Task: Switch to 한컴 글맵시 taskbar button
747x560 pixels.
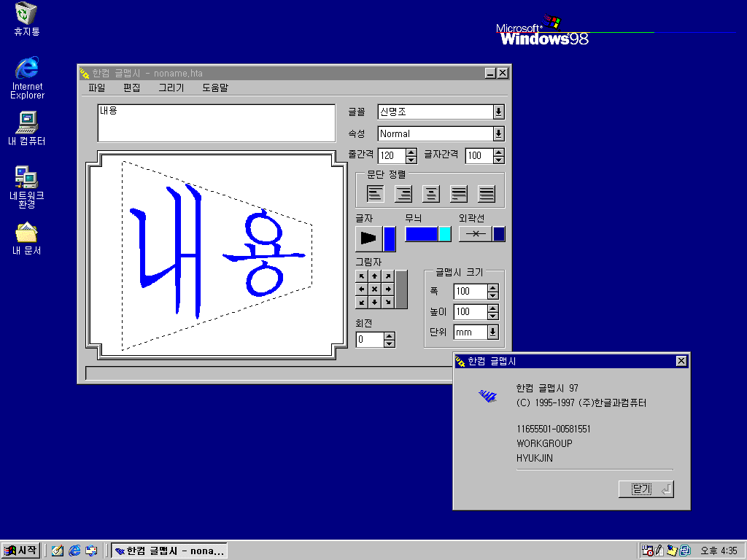Action: click(169, 551)
